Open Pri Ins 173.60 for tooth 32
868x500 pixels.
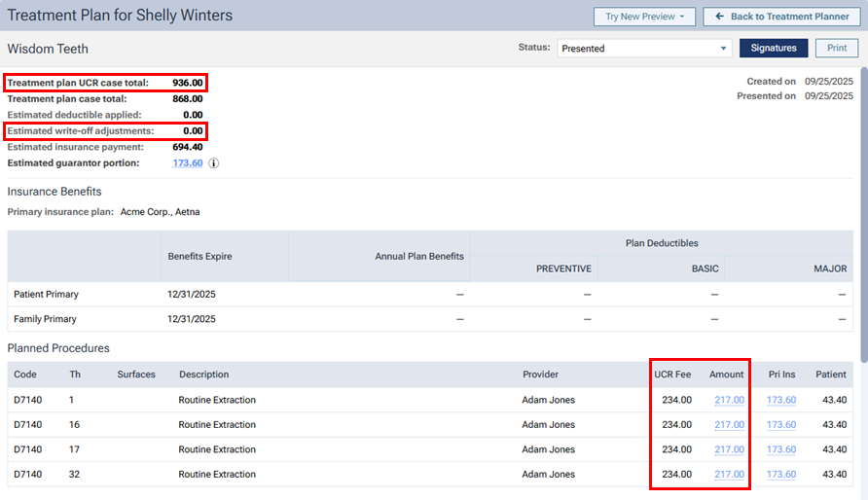[x=780, y=475]
